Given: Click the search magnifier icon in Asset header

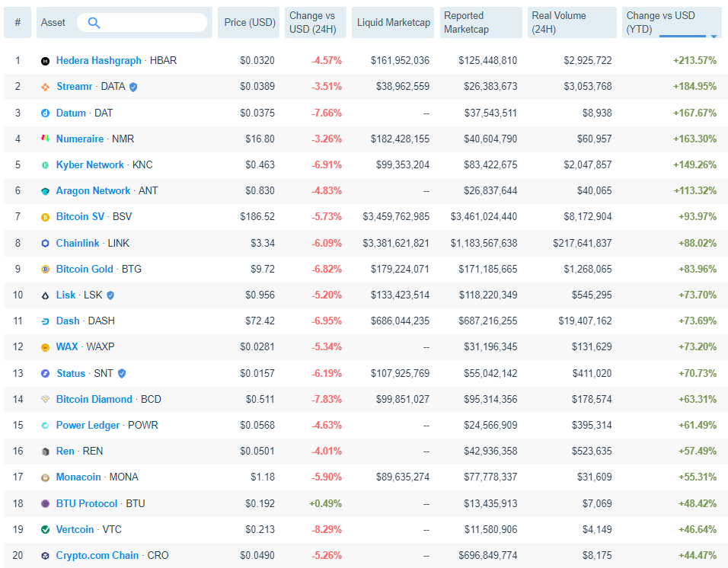Looking at the screenshot, I should click(x=94, y=23).
